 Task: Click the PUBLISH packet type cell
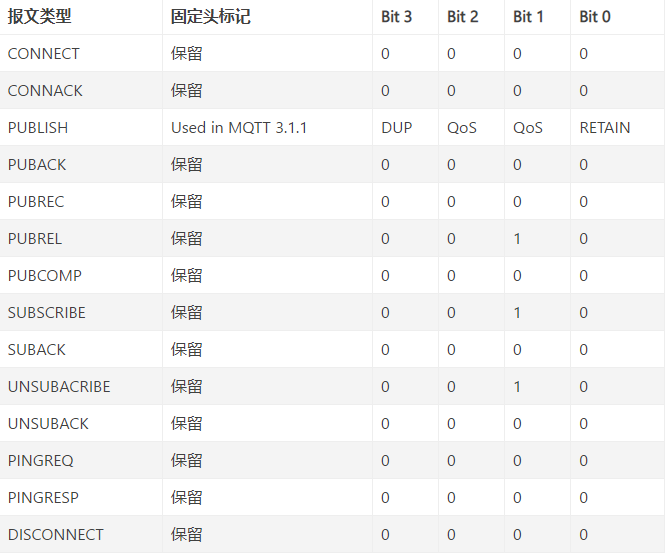(38, 128)
